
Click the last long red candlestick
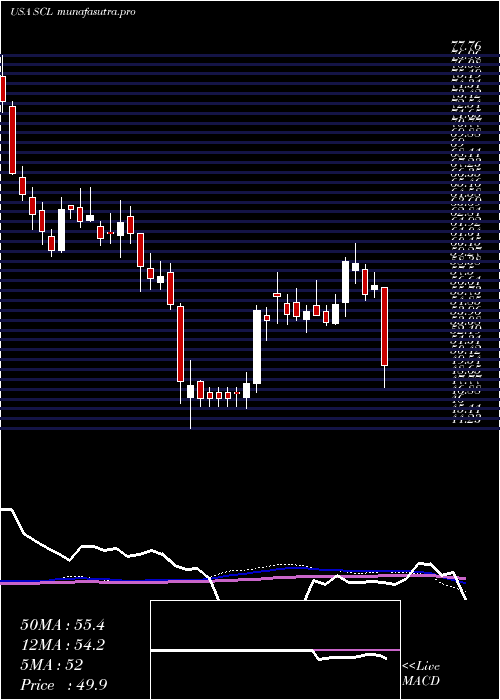pyautogui.click(x=384, y=327)
